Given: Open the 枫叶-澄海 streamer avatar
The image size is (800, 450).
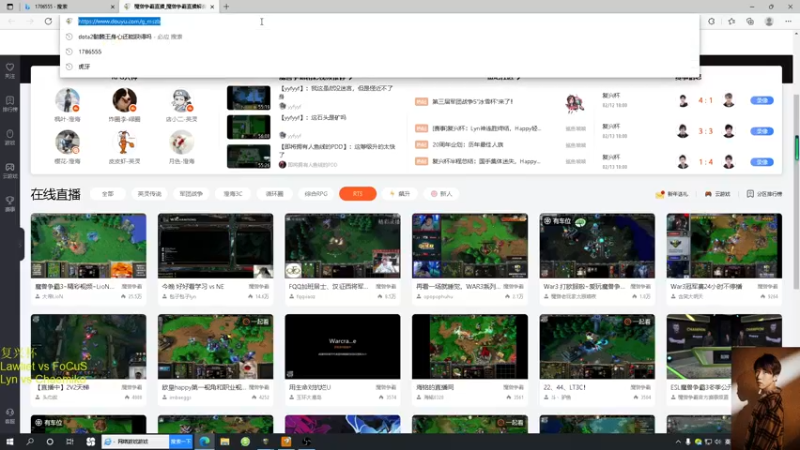Looking at the screenshot, I should coord(67,100).
